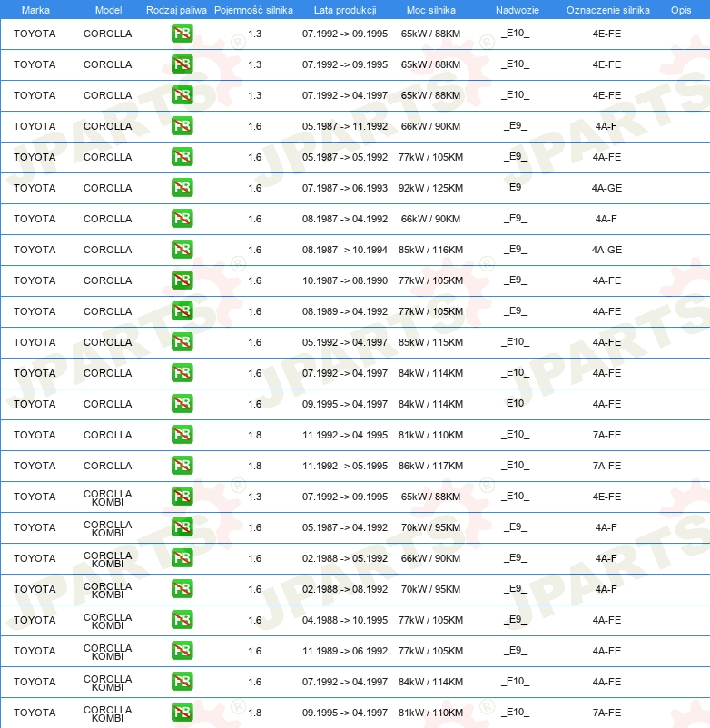Click 4A-F engine code in row 05.1987 -> 11.1992
This screenshot has height=728, width=710.
pyautogui.click(x=606, y=126)
